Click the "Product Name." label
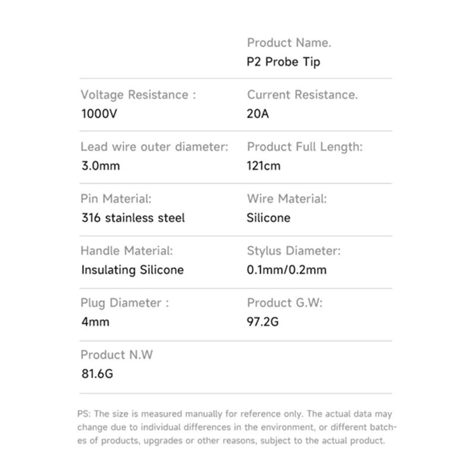 coord(289,43)
